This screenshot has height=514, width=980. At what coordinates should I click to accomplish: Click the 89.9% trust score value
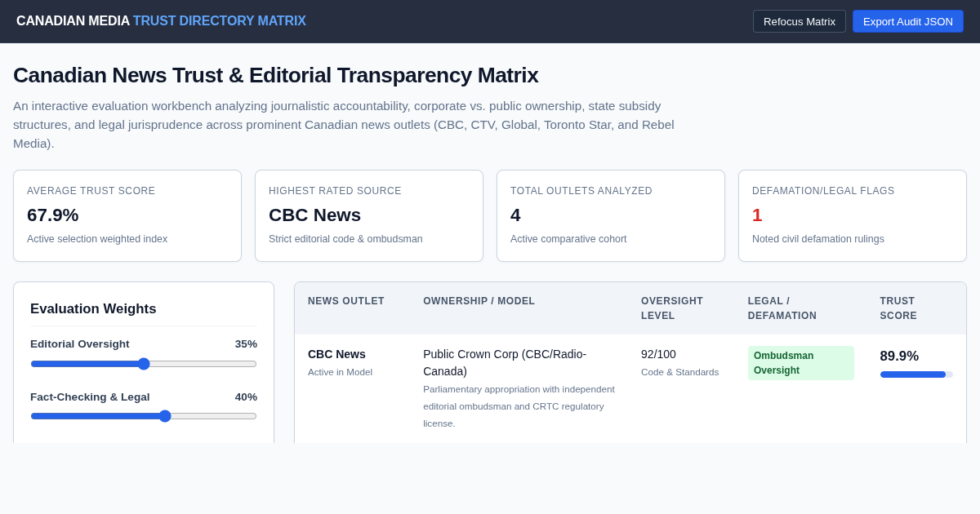click(899, 357)
